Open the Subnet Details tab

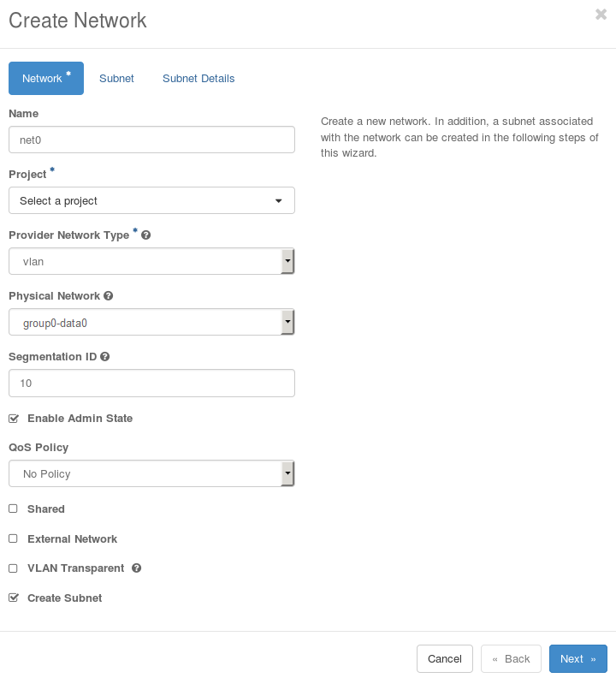(198, 79)
